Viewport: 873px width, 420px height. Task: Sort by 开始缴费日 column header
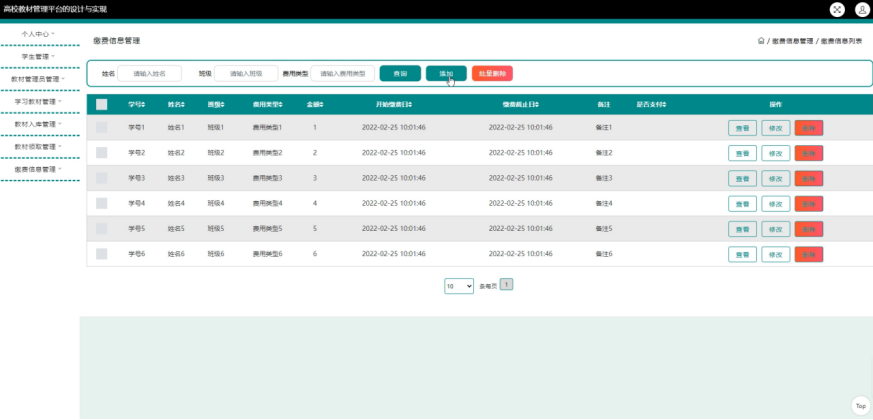point(394,104)
